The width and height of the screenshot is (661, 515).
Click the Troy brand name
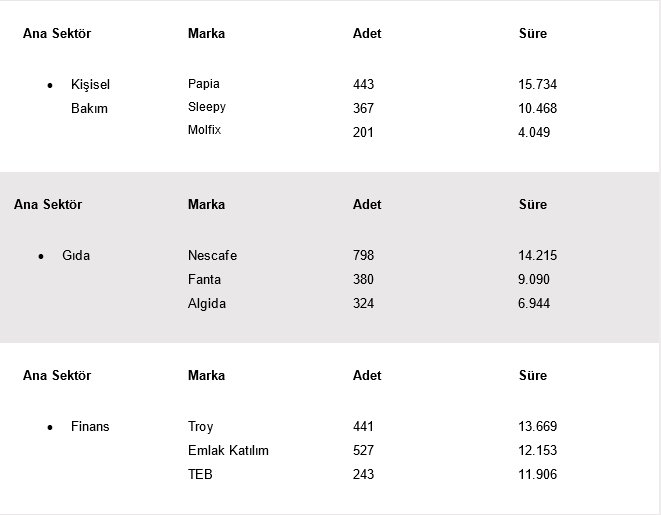(200, 427)
